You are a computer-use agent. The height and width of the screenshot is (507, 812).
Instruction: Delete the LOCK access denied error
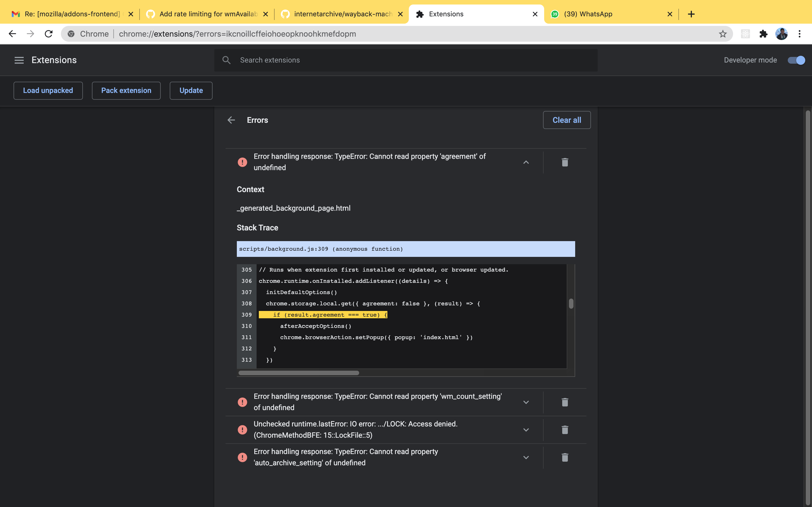click(x=564, y=430)
